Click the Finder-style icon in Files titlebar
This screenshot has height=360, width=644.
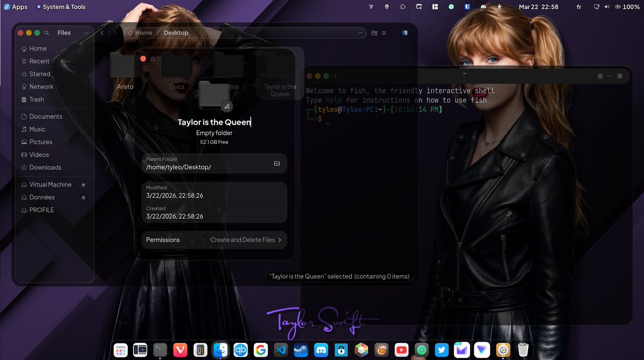405,33
